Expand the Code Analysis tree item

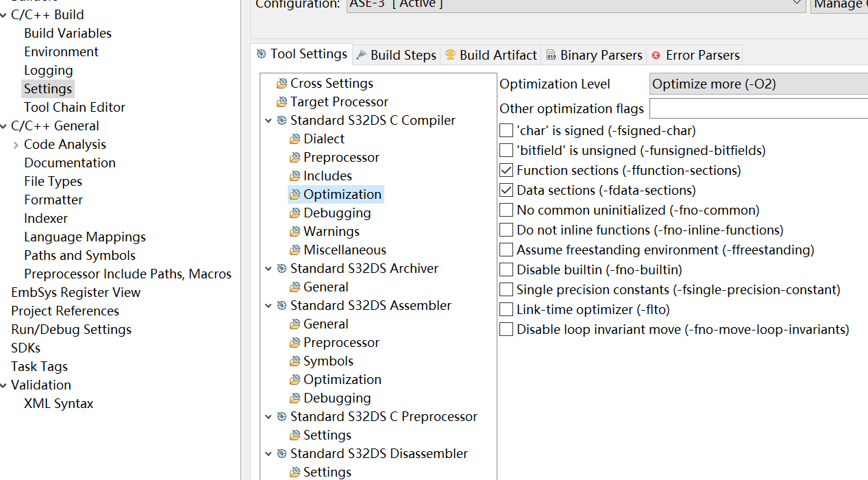[x=16, y=145]
